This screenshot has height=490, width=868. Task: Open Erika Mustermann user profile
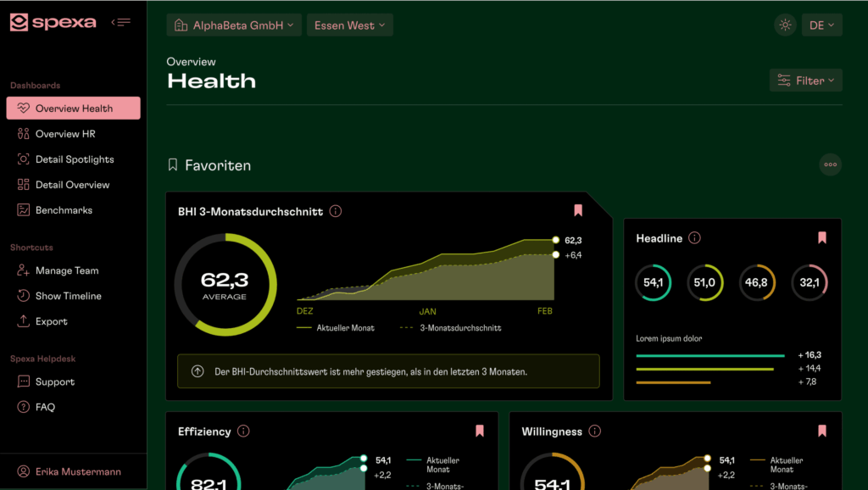coord(77,471)
